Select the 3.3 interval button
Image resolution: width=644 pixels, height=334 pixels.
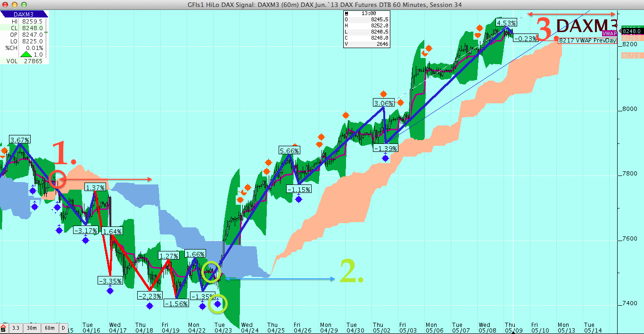click(16, 327)
